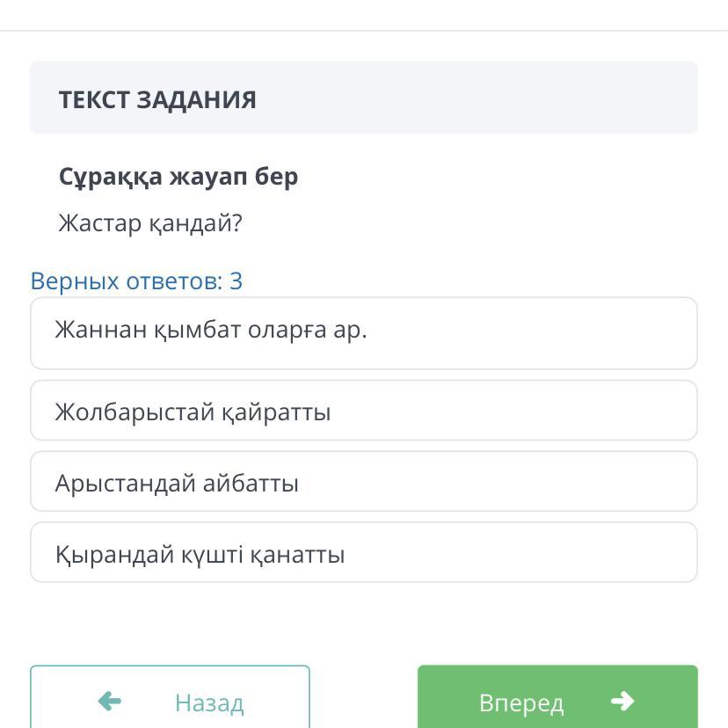Proceed with the green Вперед button
Viewport: 728px width, 728px height.
tap(557, 700)
